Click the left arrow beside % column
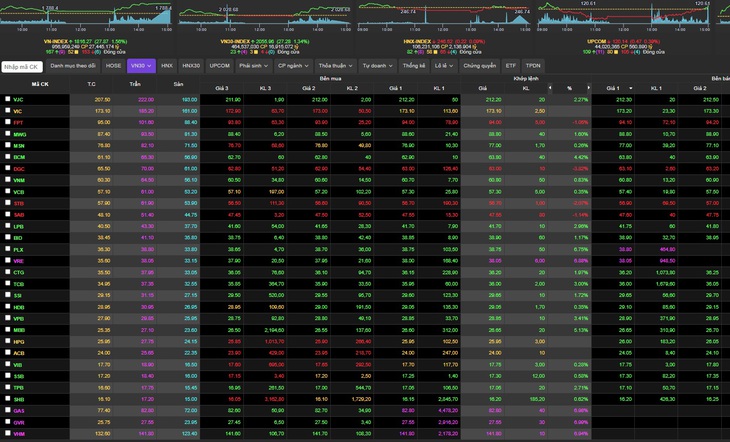730x442 pixels. [550, 88]
